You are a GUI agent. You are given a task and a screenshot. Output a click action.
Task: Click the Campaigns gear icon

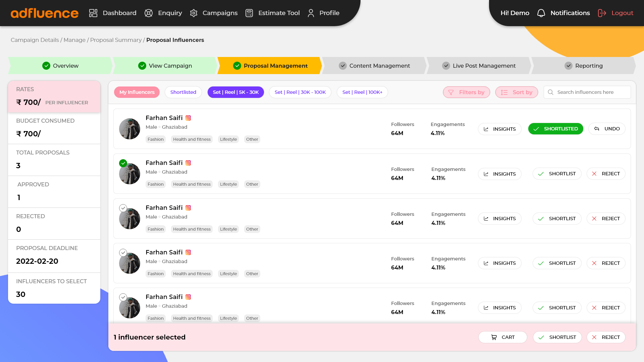pos(194,13)
